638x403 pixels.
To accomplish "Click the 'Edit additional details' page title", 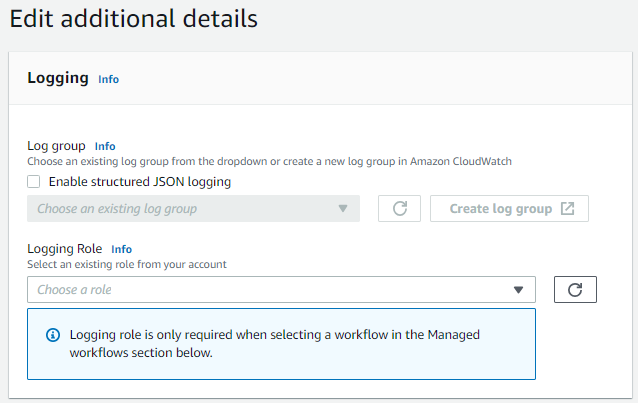I will coord(133,18).
